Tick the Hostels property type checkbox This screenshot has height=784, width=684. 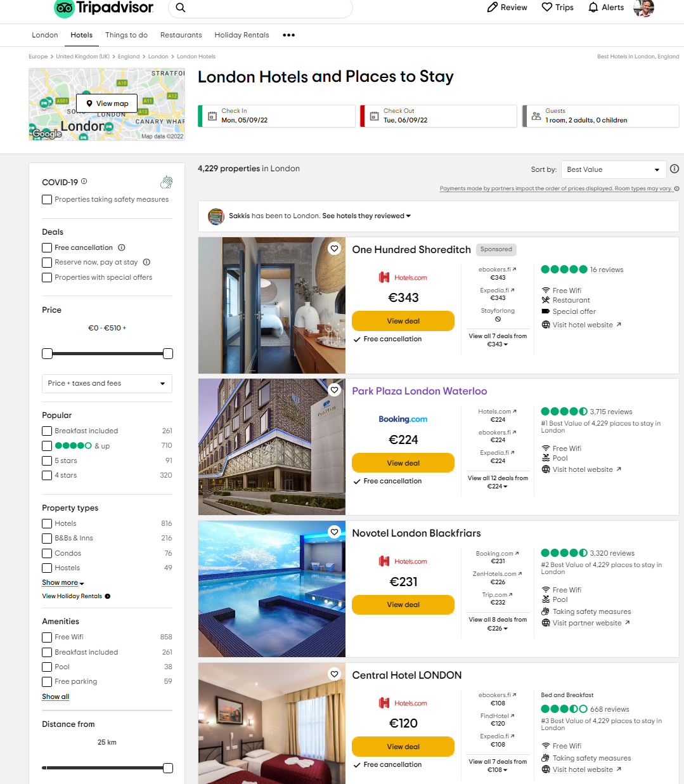[47, 568]
